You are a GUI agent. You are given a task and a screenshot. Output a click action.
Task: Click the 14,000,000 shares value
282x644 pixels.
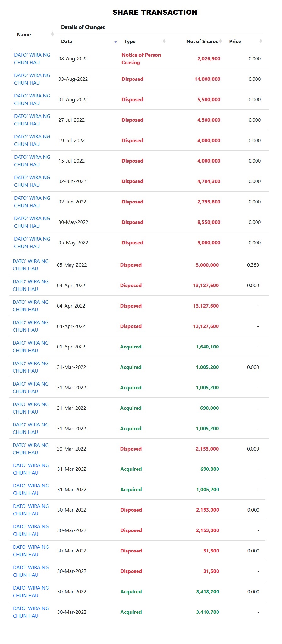[207, 79]
